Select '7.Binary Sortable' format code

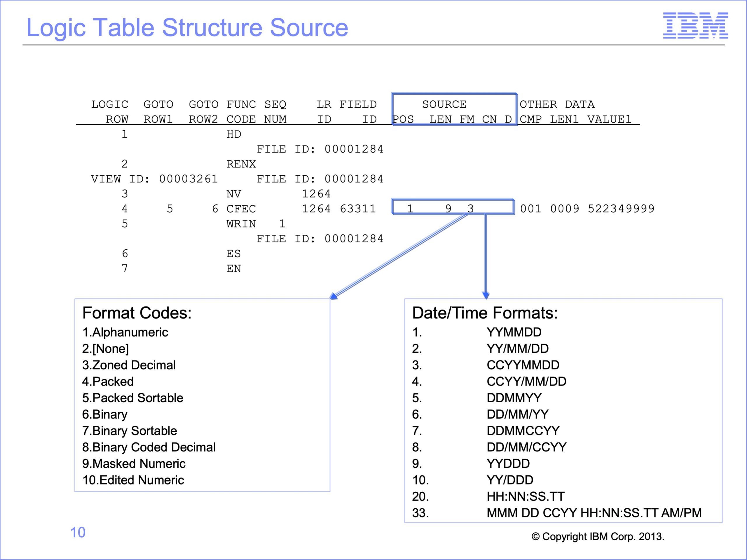pyautogui.click(x=129, y=431)
